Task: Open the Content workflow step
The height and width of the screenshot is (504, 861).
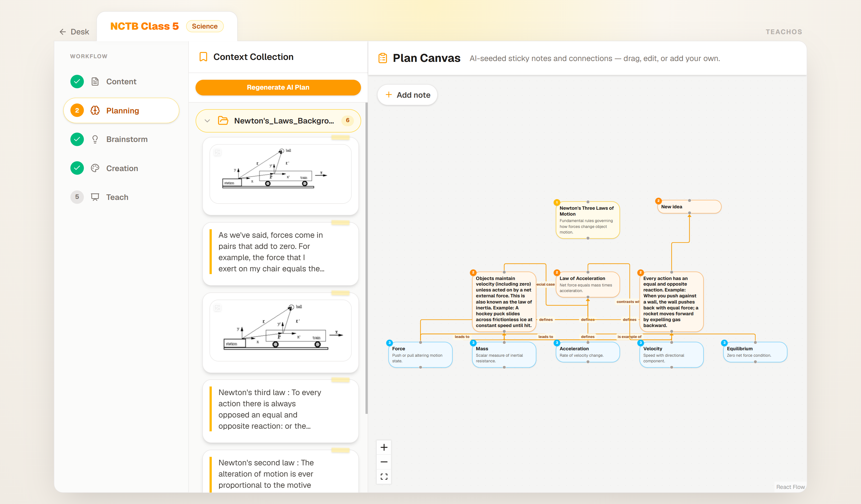Action: click(121, 81)
